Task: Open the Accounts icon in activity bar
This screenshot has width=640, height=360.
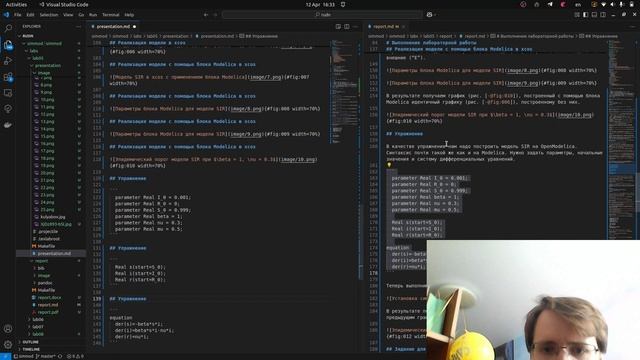Action: pyautogui.click(x=8, y=329)
